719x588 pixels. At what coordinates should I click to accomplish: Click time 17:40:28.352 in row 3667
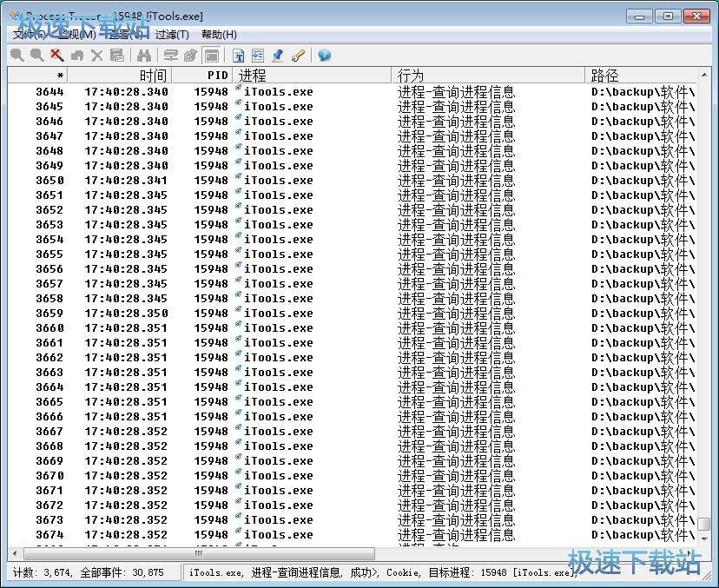point(126,431)
